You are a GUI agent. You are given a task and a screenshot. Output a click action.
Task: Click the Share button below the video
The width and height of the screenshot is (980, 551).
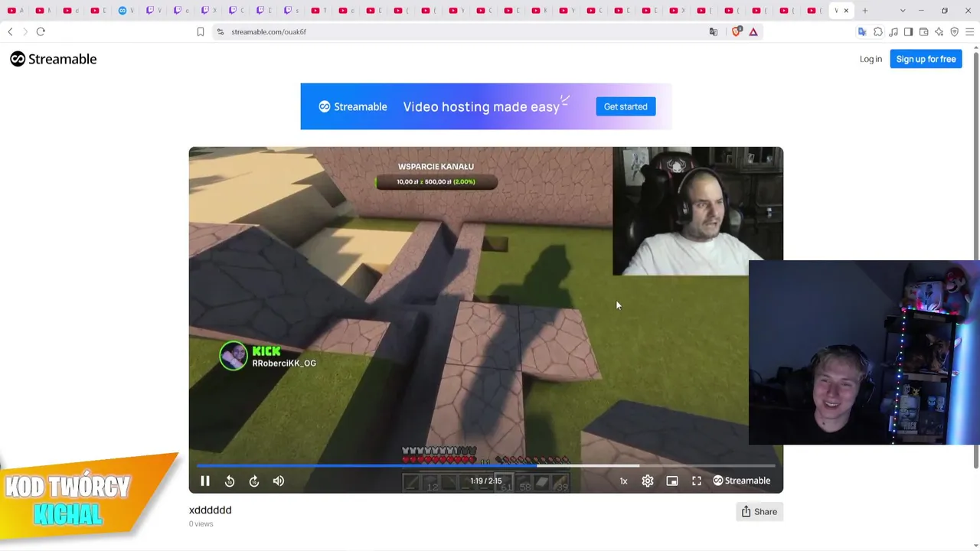pyautogui.click(x=759, y=512)
